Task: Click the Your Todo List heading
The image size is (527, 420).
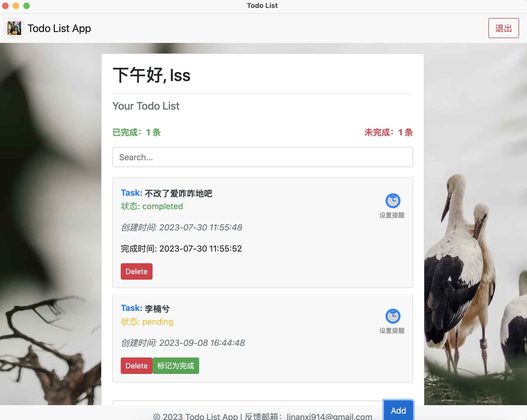Action: click(x=146, y=106)
